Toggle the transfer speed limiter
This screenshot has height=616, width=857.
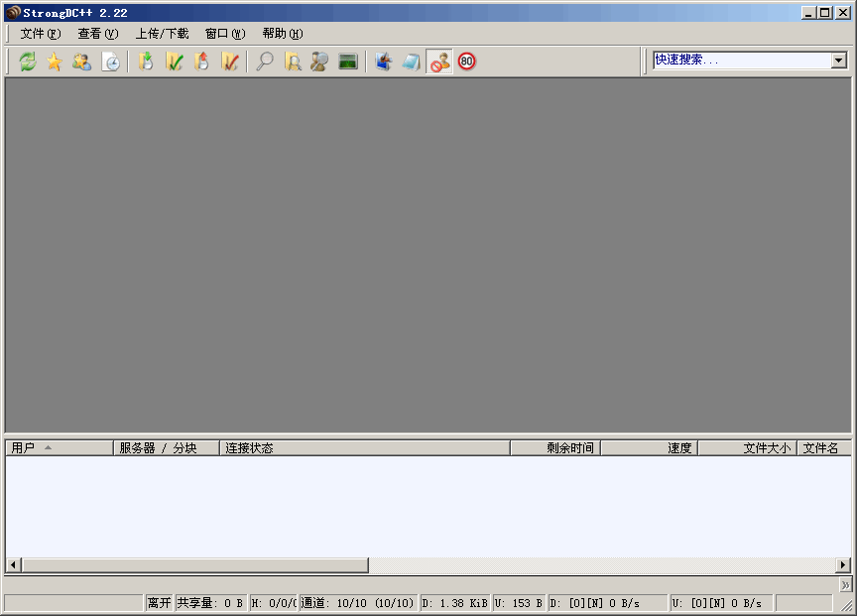click(x=464, y=61)
